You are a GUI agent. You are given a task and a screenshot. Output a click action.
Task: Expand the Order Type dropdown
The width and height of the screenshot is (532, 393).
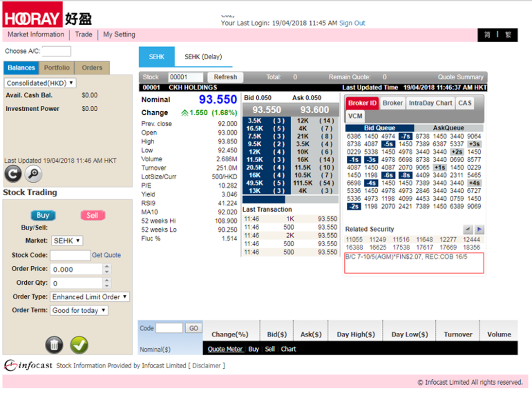coord(90,297)
